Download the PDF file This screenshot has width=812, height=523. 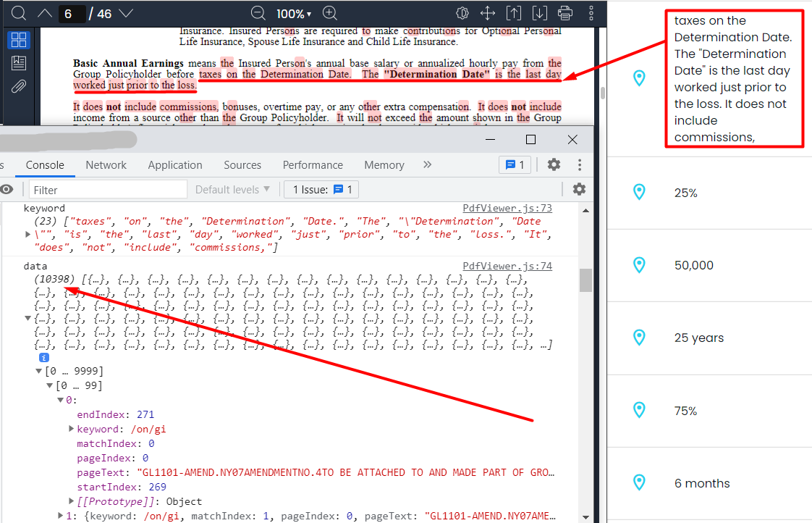click(539, 12)
